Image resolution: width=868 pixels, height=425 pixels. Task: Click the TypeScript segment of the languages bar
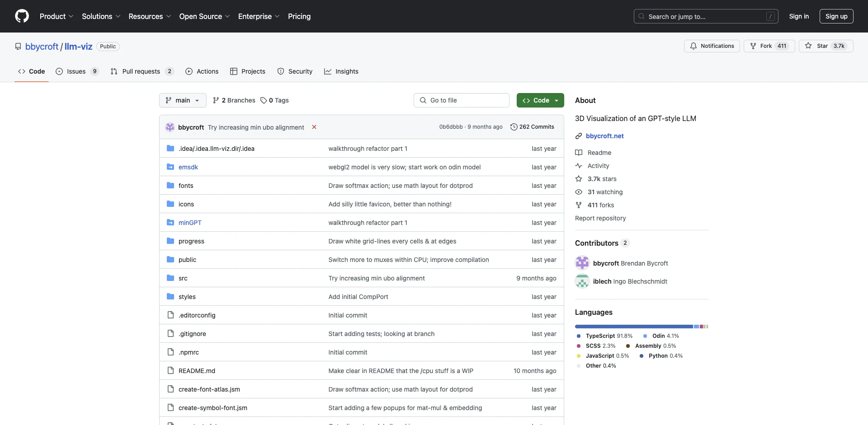(634, 327)
